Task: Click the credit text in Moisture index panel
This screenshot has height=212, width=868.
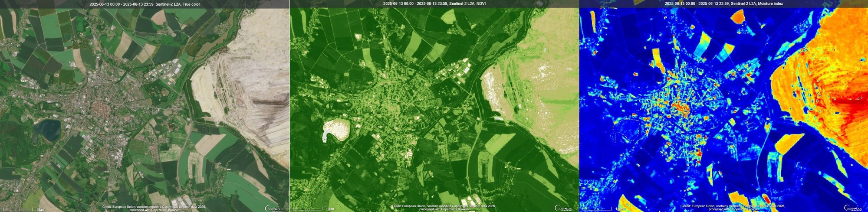Action: (733, 208)
